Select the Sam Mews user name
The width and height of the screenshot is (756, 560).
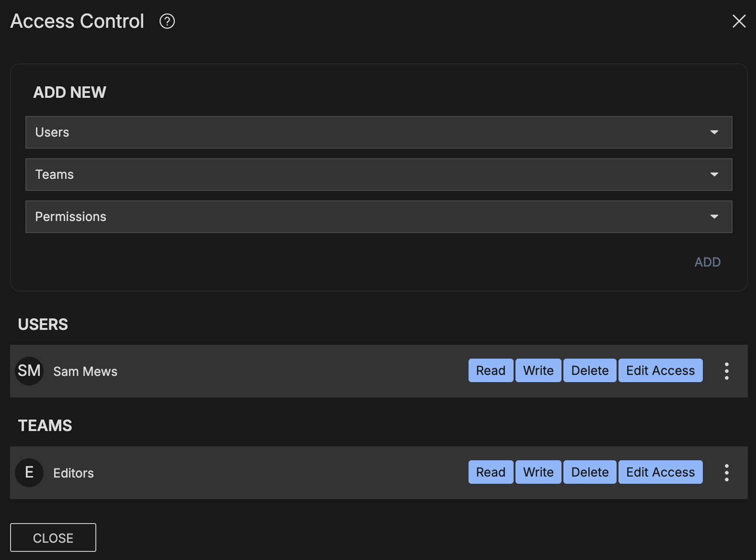[85, 372]
